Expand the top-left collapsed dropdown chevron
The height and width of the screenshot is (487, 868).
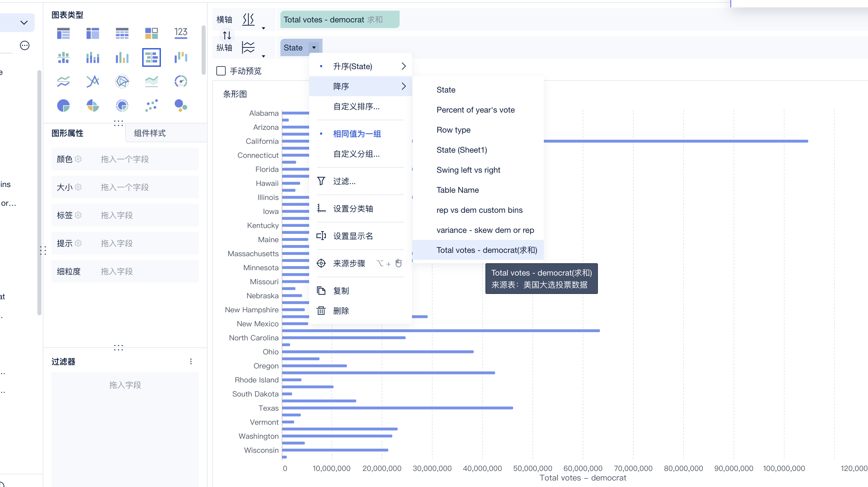pyautogui.click(x=24, y=23)
